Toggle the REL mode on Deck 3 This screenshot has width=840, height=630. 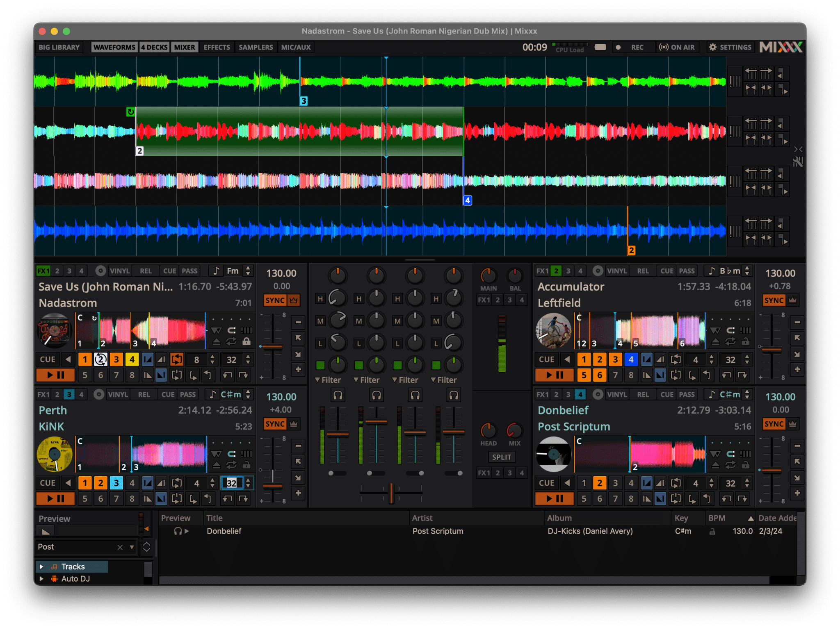click(x=145, y=395)
